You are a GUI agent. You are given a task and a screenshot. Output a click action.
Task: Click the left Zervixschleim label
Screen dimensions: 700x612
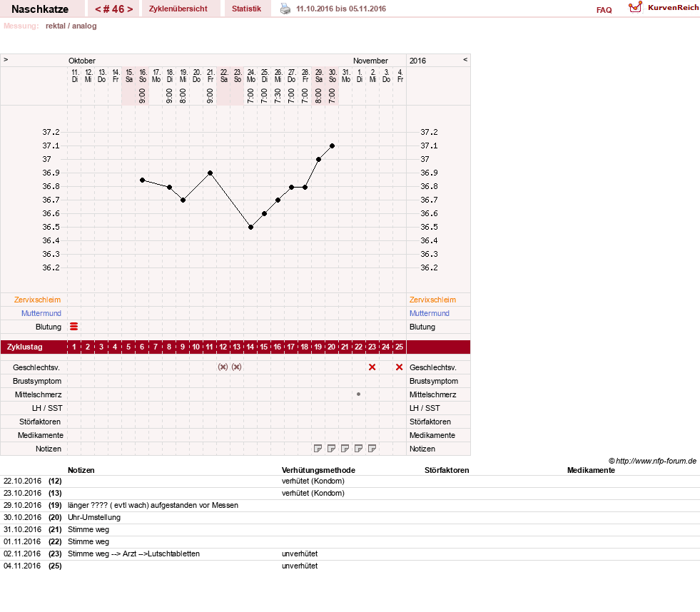[38, 300]
